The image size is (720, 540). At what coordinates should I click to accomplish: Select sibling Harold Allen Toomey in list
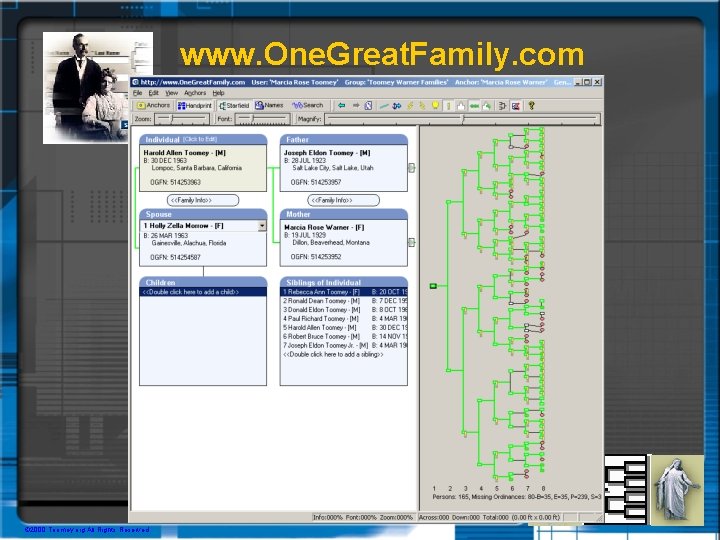click(343, 327)
